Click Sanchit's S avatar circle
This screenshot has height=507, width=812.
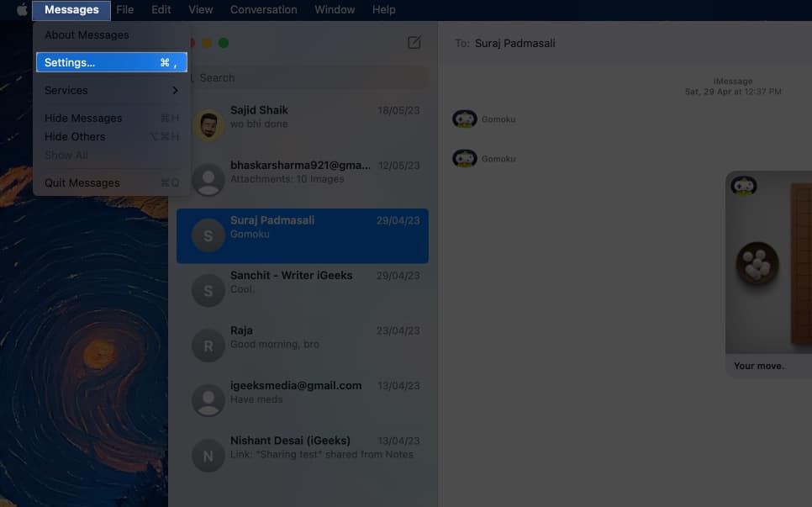click(x=208, y=290)
